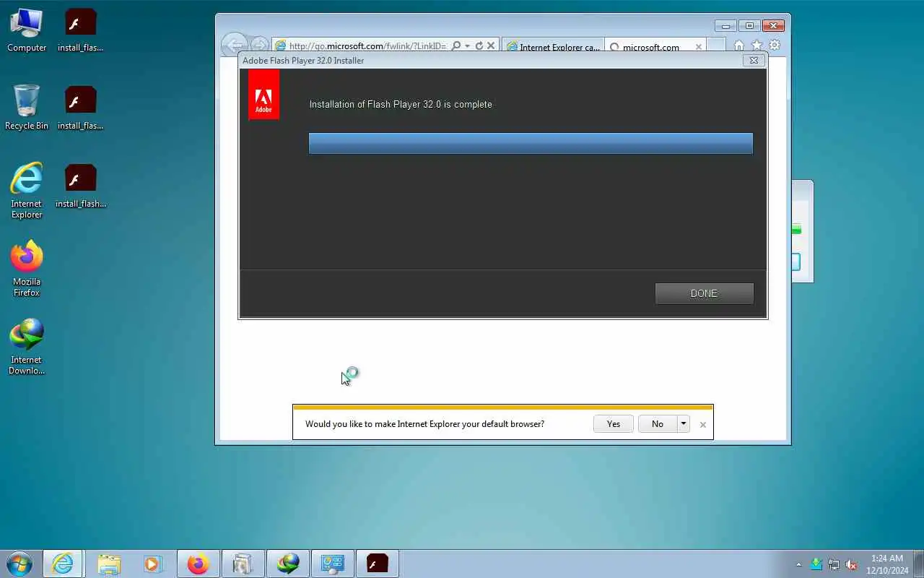This screenshot has height=578, width=924.
Task: Select the install_flas... file beside Recycle Bin
Action: click(80, 108)
